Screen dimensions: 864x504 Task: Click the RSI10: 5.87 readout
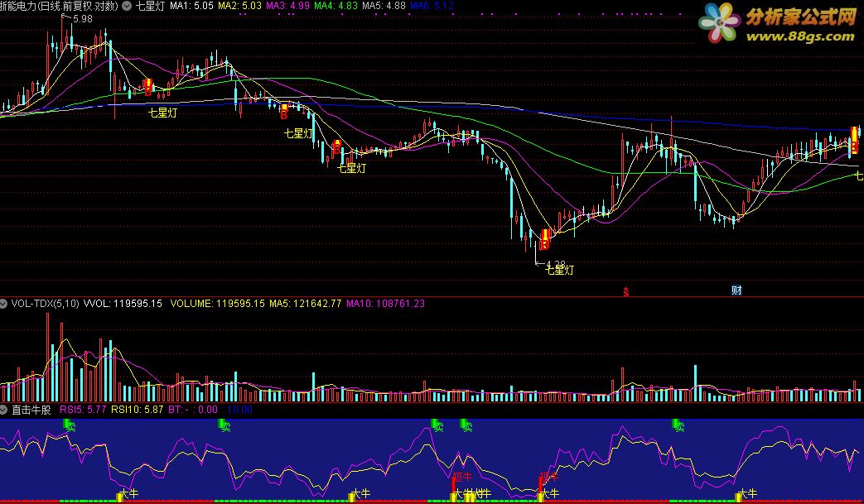pyautogui.click(x=138, y=410)
